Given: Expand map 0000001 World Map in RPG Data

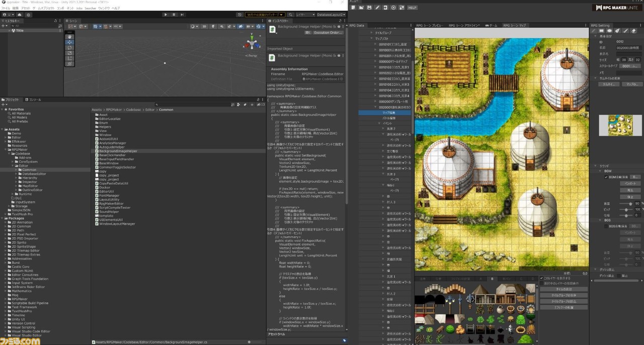Looking at the screenshot, I should point(375,61).
